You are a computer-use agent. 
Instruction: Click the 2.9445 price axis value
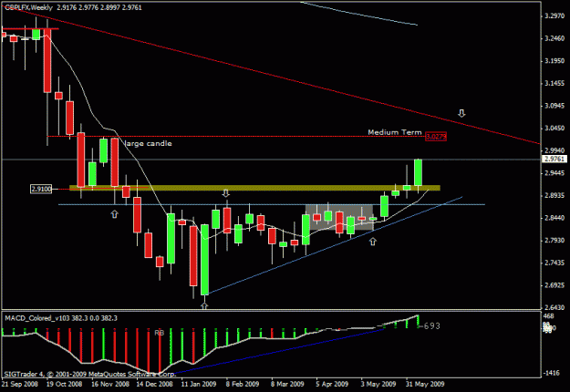coord(554,173)
